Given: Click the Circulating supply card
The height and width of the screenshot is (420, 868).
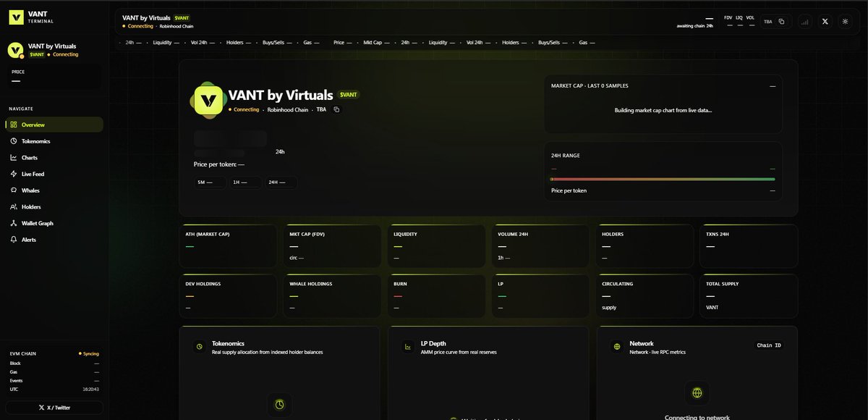Looking at the screenshot, I should pos(644,295).
